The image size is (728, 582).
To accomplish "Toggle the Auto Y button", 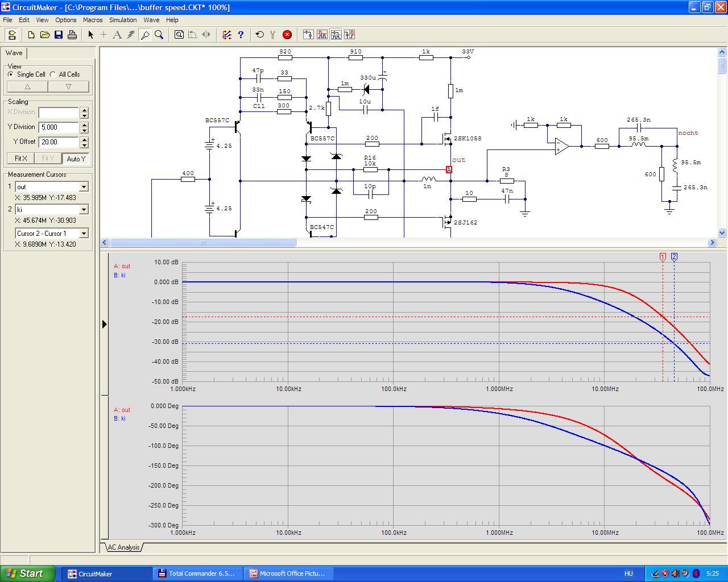I will pyautogui.click(x=76, y=159).
